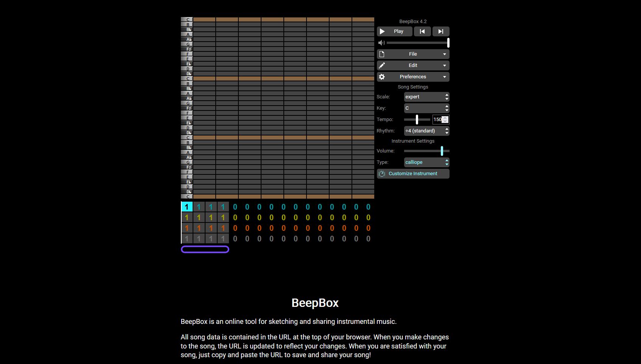Click the gear icon on Preferences
Screen dimensions: 641x364
pyautogui.click(x=382, y=77)
